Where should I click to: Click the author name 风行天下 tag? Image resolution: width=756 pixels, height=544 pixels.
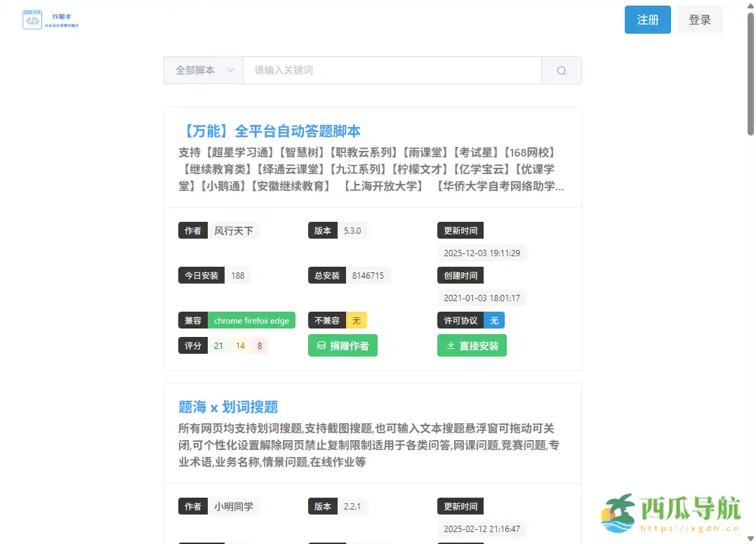233,230
